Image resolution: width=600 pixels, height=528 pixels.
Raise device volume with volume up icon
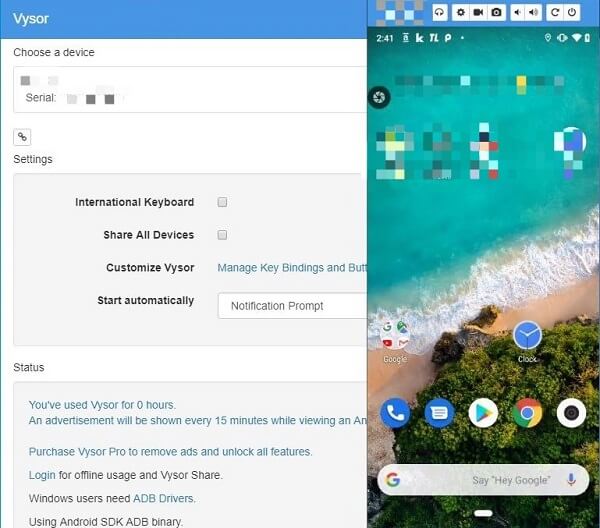[x=534, y=12]
